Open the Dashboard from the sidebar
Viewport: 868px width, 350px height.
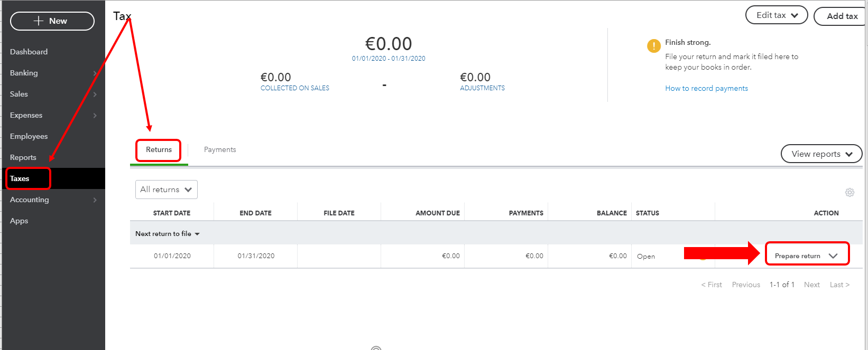(29, 52)
